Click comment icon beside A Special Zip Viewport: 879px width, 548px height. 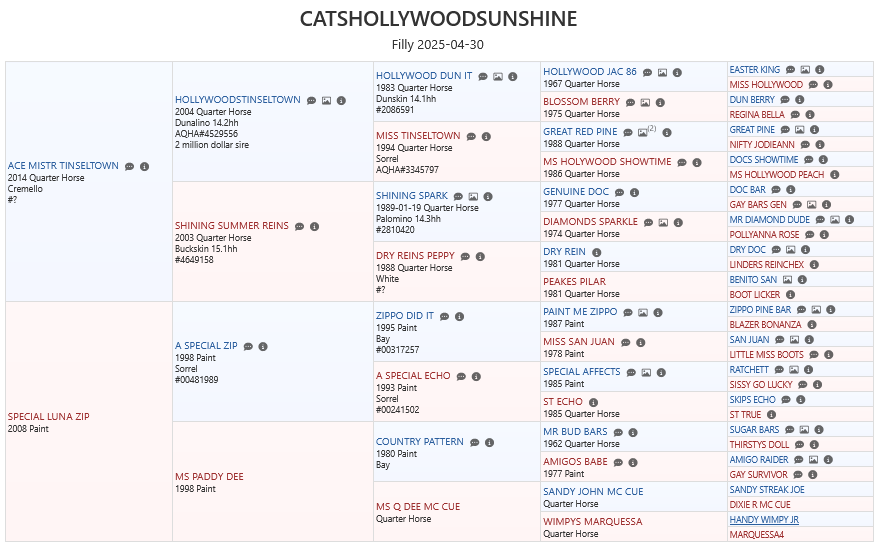pyautogui.click(x=248, y=347)
